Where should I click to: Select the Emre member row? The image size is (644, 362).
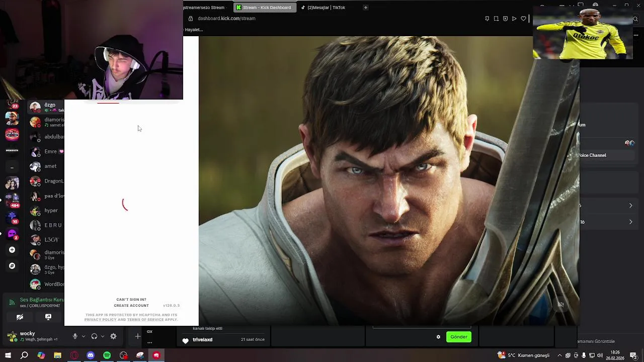[46, 151]
